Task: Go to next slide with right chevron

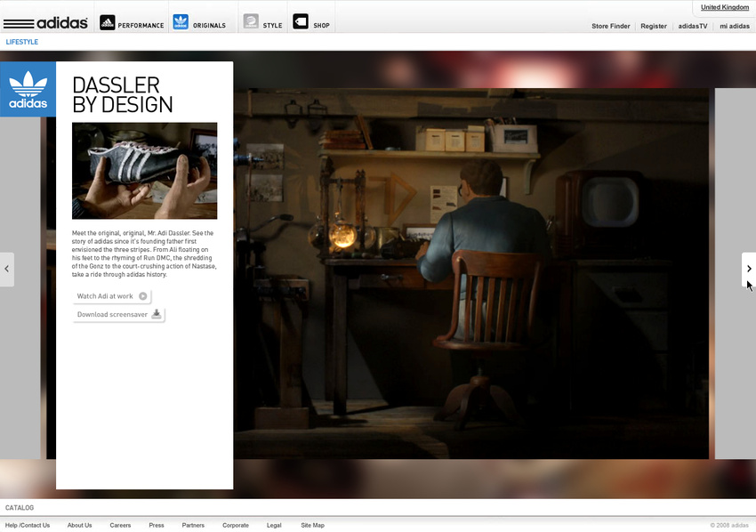Action: pos(749,270)
